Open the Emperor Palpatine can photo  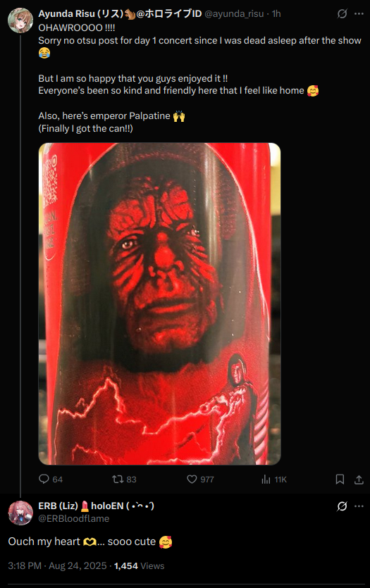(x=159, y=304)
